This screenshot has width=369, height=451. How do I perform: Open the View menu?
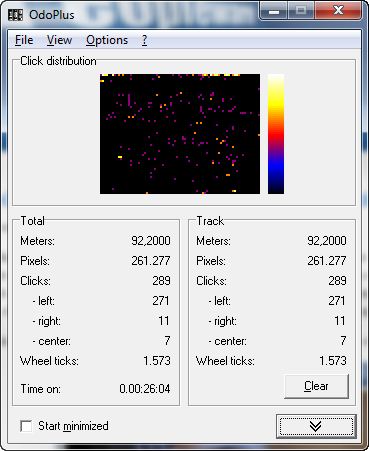[59, 40]
